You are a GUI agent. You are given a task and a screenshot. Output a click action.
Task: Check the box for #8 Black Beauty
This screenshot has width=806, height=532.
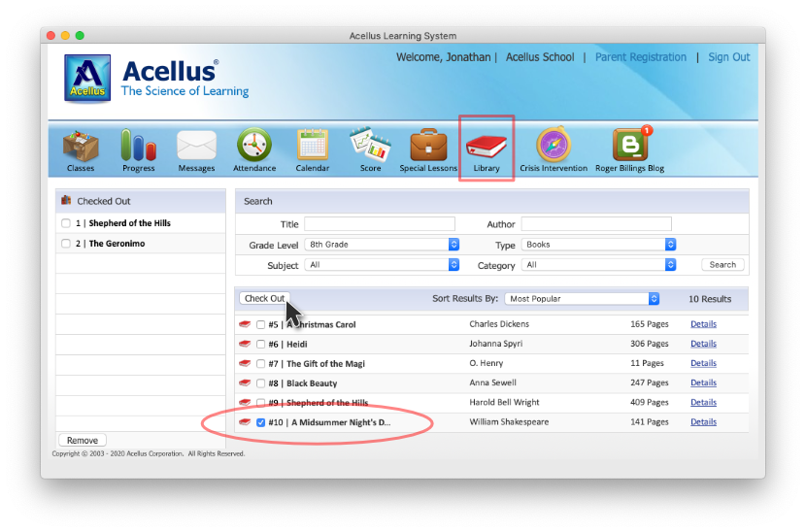pyautogui.click(x=260, y=383)
